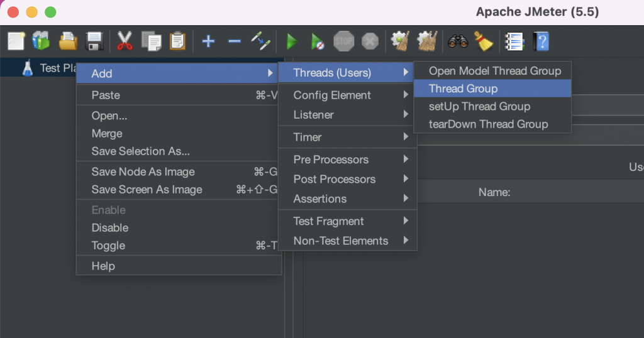Click the Search binoculars icon
Image resolution: width=644 pixels, height=338 pixels.
(x=457, y=42)
